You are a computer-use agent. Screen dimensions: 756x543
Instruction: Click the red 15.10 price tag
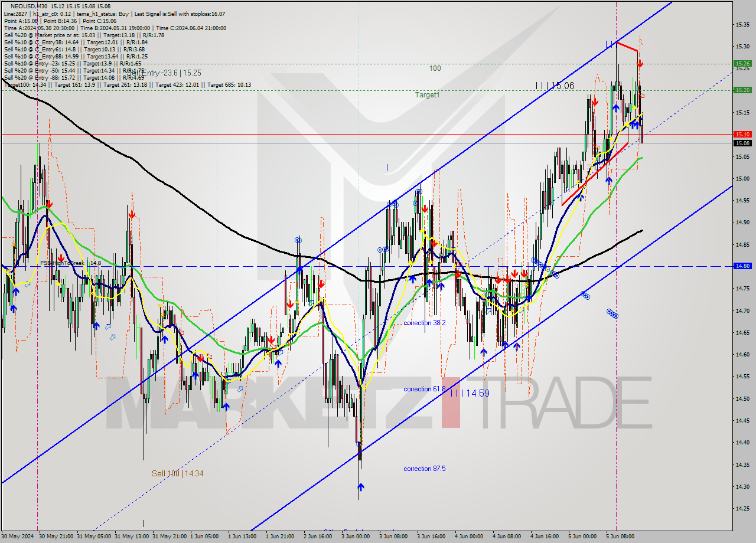pyautogui.click(x=742, y=134)
